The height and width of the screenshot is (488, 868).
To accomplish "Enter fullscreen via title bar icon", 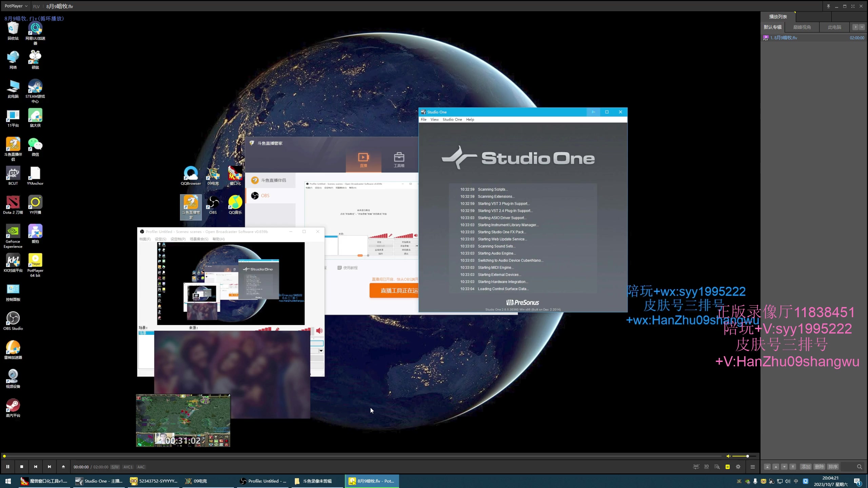I will (853, 6).
